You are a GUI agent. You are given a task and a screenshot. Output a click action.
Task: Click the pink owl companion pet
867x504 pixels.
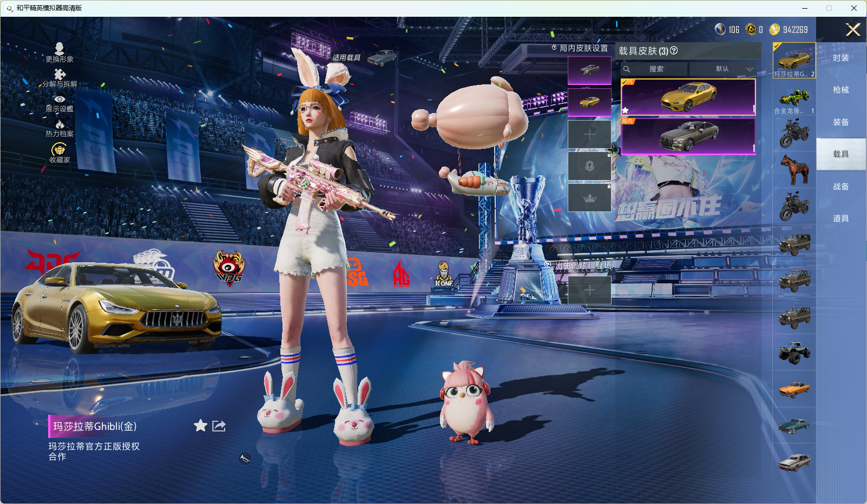[x=466, y=403]
